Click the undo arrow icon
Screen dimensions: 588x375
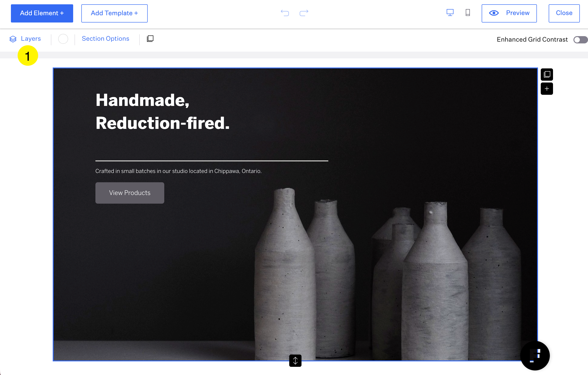285,13
